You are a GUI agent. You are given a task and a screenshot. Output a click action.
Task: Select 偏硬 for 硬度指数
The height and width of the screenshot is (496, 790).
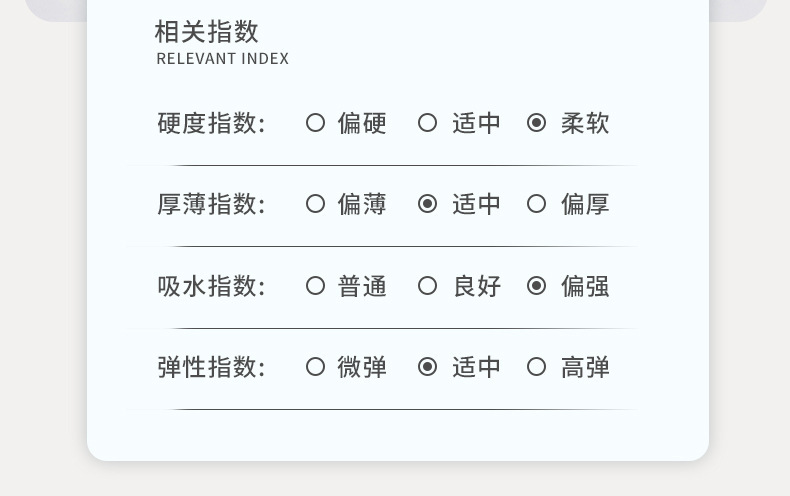pos(316,123)
